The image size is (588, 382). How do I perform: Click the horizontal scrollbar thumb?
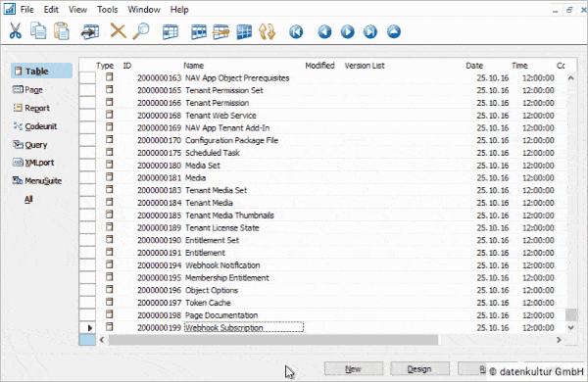coord(273,340)
